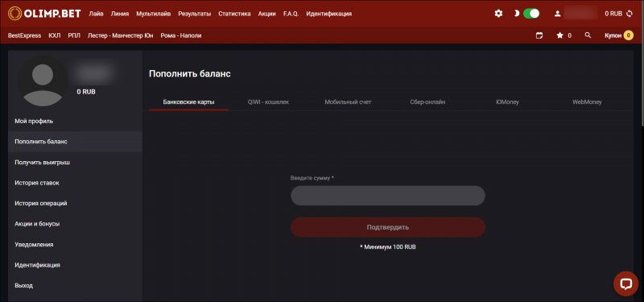Image resolution: width=644 pixels, height=302 pixels.
Task: Select Банковские карты tab
Action: pos(188,102)
